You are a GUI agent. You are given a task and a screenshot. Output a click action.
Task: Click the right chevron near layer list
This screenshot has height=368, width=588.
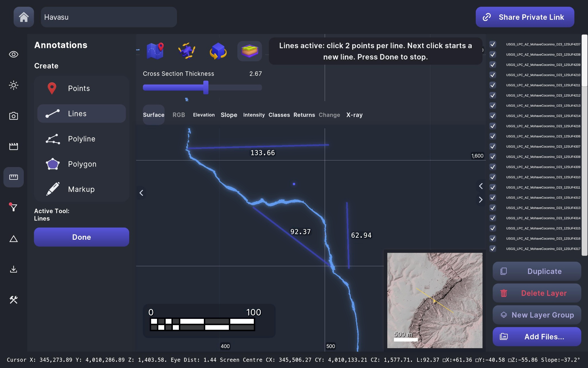[x=481, y=200]
